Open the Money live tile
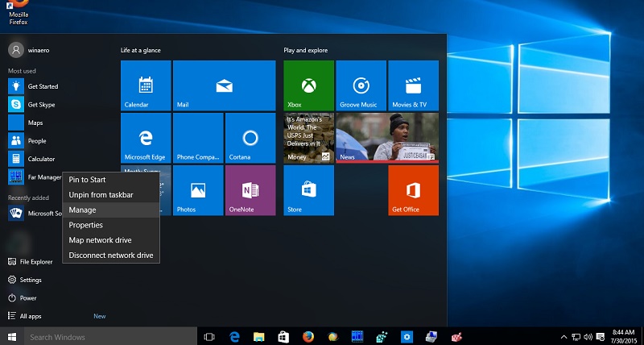The height and width of the screenshot is (345, 644). [309, 138]
